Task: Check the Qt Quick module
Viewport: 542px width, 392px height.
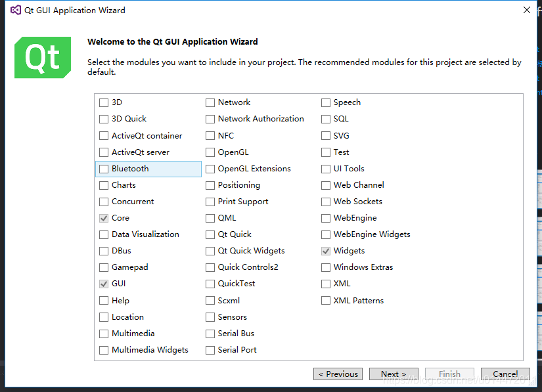Action: [x=210, y=235]
